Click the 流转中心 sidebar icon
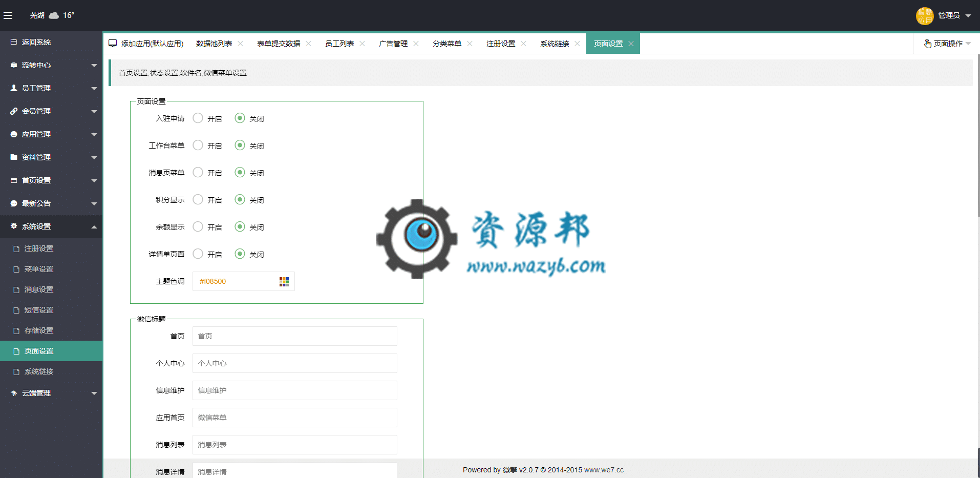 click(x=14, y=65)
